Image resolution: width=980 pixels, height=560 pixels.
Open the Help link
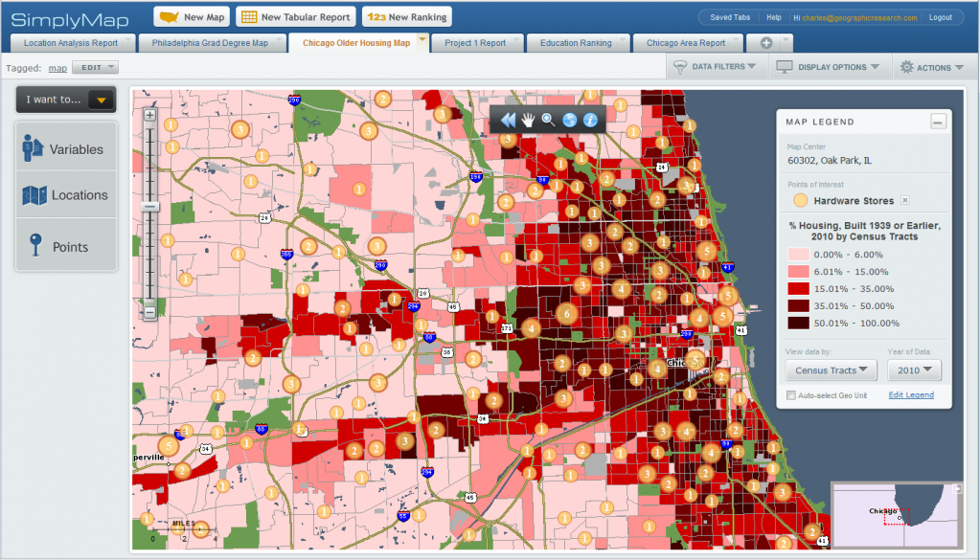pos(774,17)
